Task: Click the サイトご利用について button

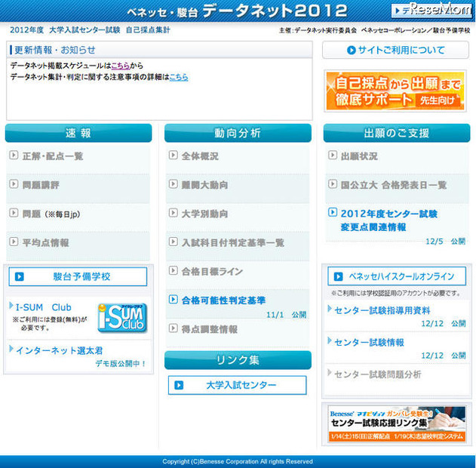Action: [395, 50]
